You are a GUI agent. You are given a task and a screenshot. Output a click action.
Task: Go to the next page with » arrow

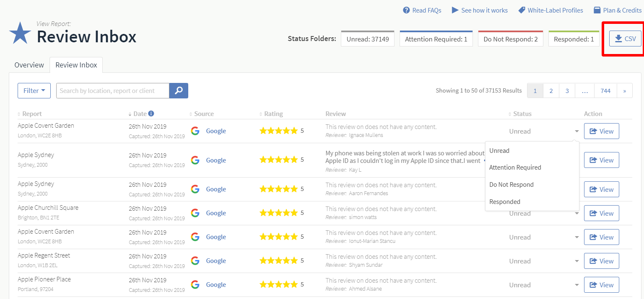coord(625,90)
